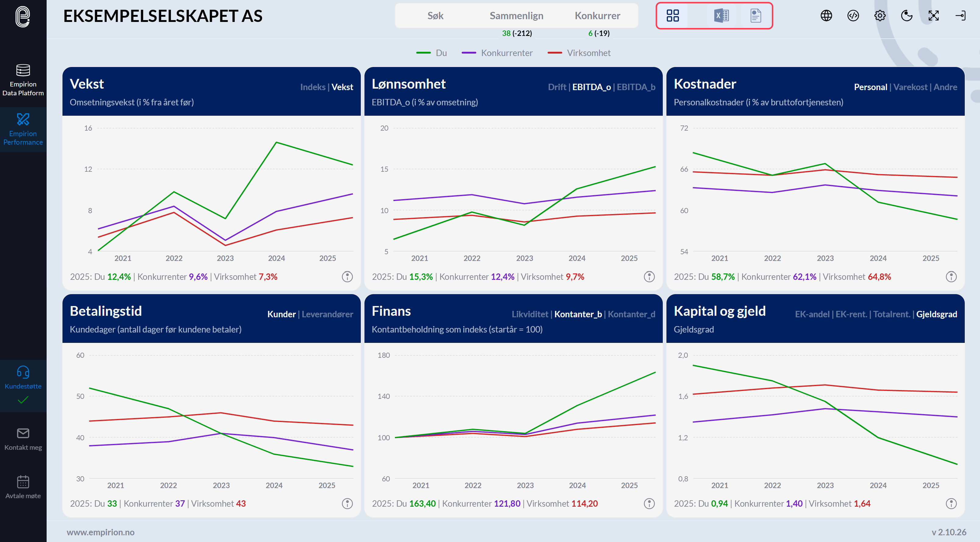
Task: Show info for Kapital og gjeld chart
Action: point(951,504)
